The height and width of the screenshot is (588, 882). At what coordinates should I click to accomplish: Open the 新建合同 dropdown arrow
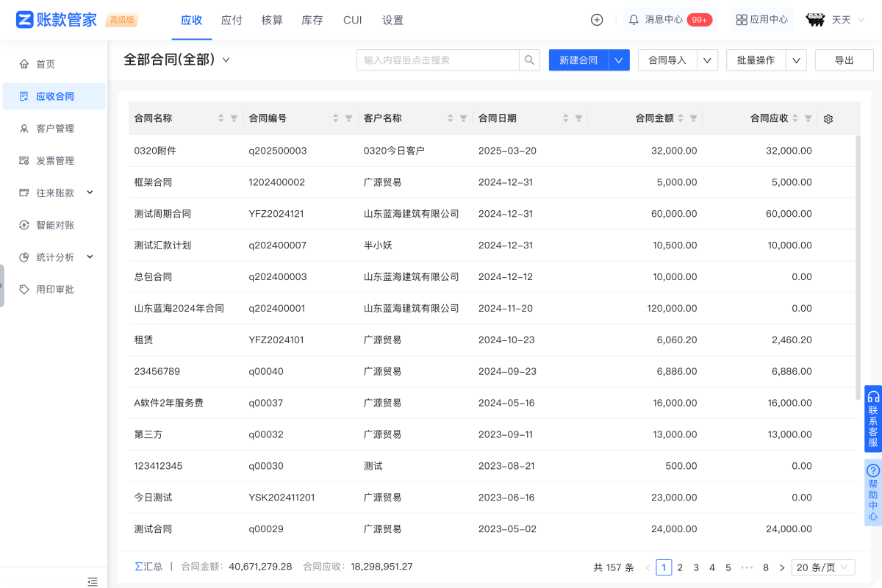tap(619, 60)
